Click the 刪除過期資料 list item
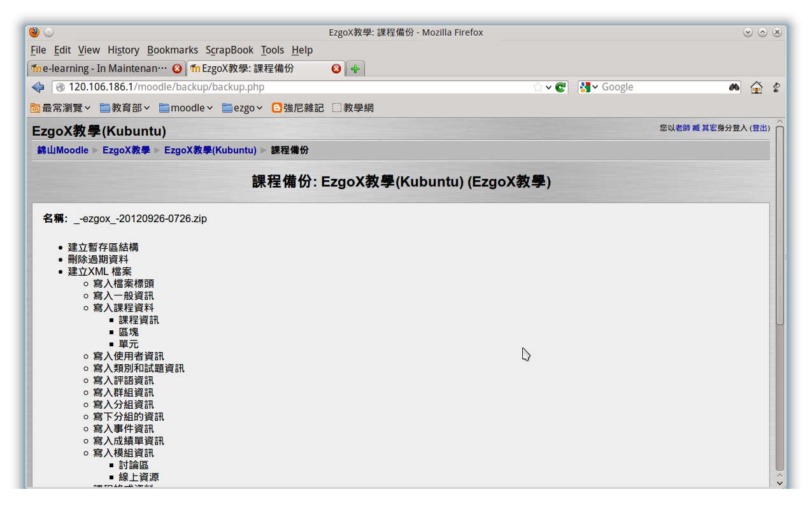The width and height of the screenshot is (812, 515). tap(98, 259)
